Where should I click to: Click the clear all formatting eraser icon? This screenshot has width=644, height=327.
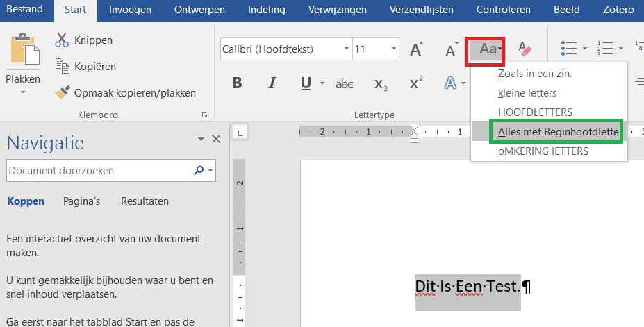pos(525,49)
